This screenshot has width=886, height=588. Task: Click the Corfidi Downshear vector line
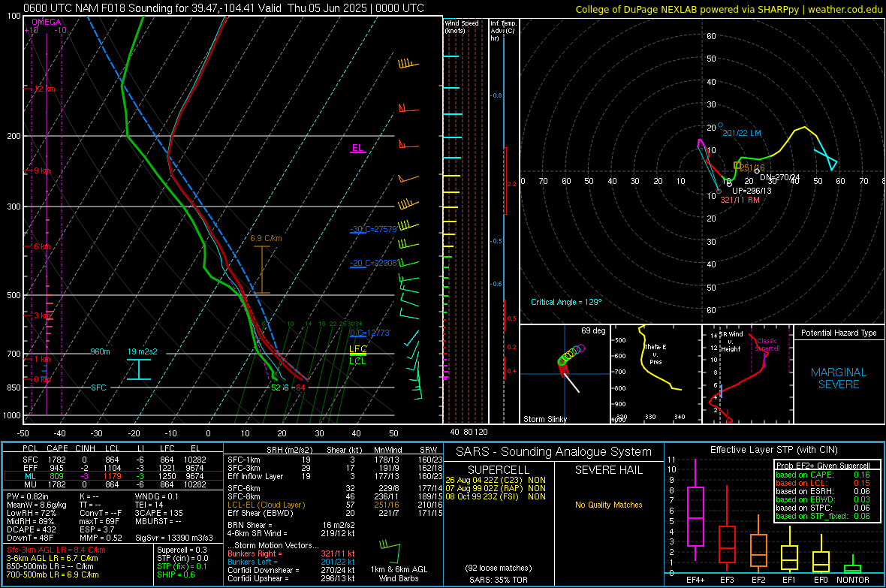(x=291, y=571)
